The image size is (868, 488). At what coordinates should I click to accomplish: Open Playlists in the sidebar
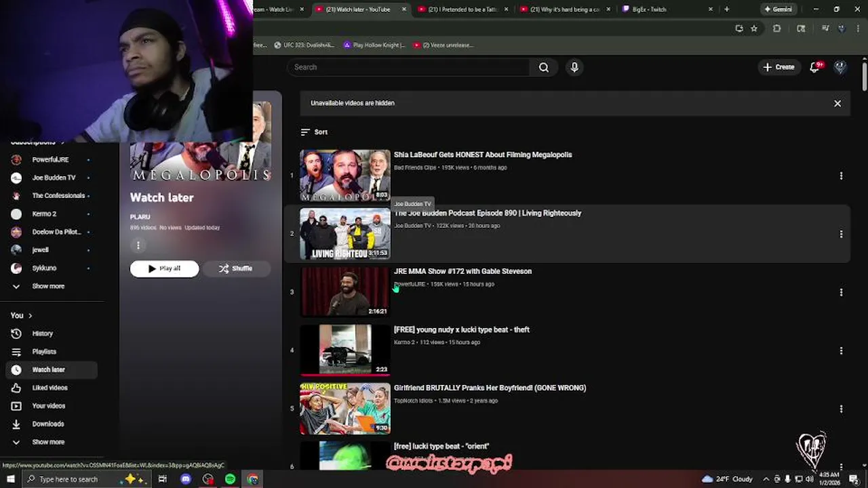tap(50, 352)
